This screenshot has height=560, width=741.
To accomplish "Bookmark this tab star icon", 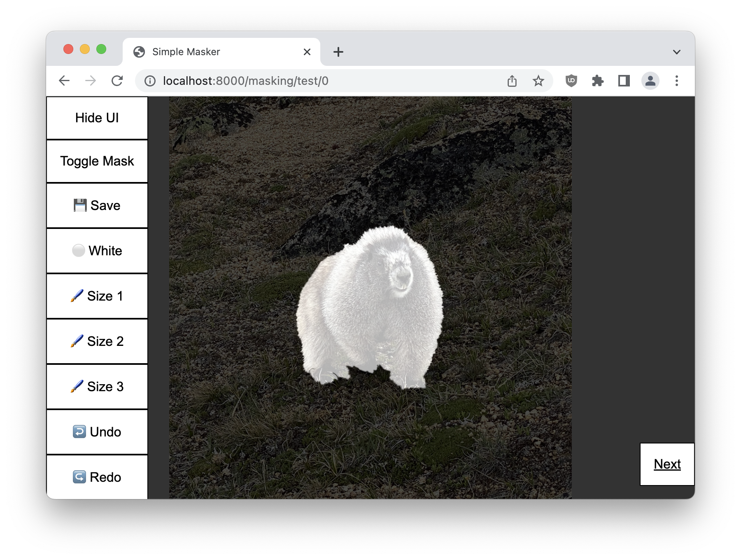I will (x=538, y=81).
